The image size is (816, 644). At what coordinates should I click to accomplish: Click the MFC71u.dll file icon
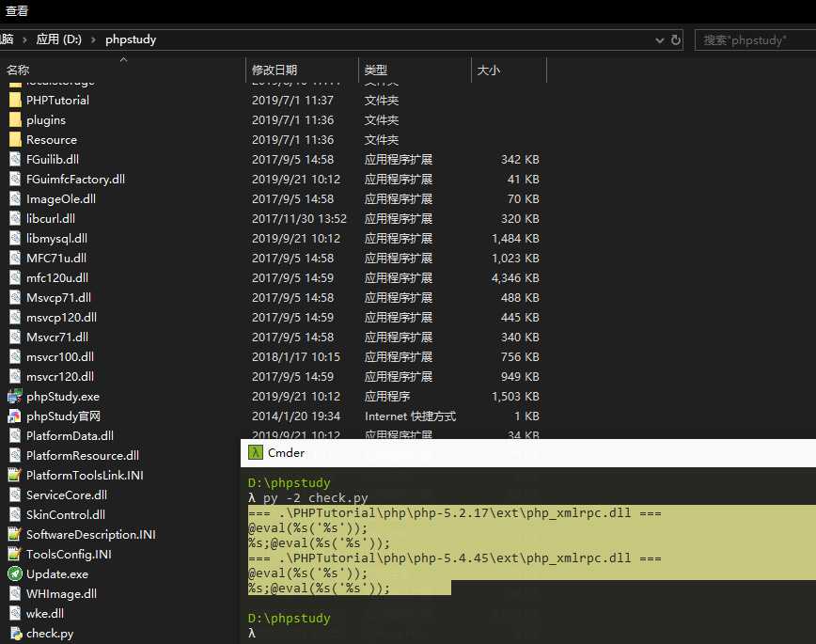15,259
